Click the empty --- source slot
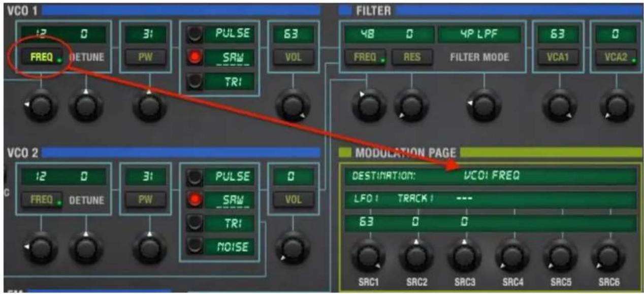This screenshot has height=294, width=644. click(x=464, y=199)
